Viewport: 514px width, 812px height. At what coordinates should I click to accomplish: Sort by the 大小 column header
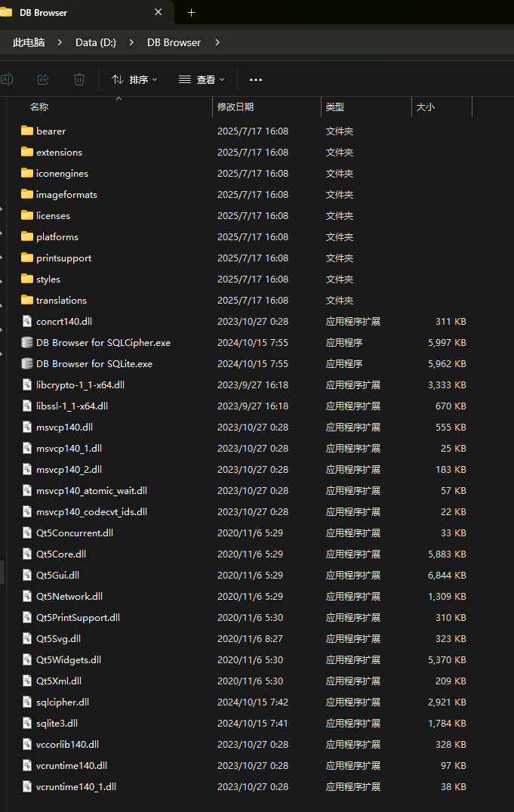(x=426, y=107)
